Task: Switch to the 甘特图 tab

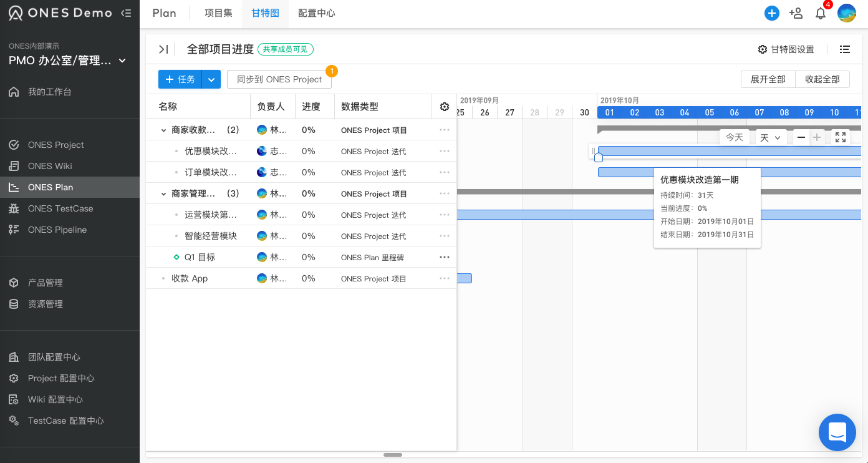Action: point(265,13)
